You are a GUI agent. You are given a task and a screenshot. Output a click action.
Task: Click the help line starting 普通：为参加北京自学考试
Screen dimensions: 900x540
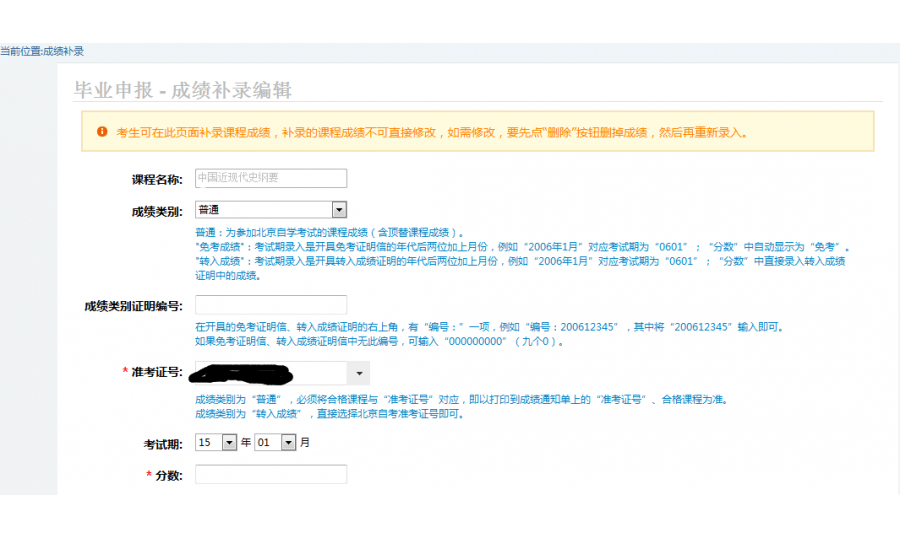point(329,232)
